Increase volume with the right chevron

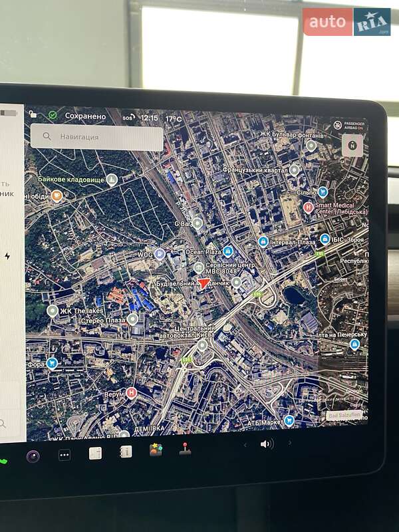pyautogui.click(x=289, y=443)
